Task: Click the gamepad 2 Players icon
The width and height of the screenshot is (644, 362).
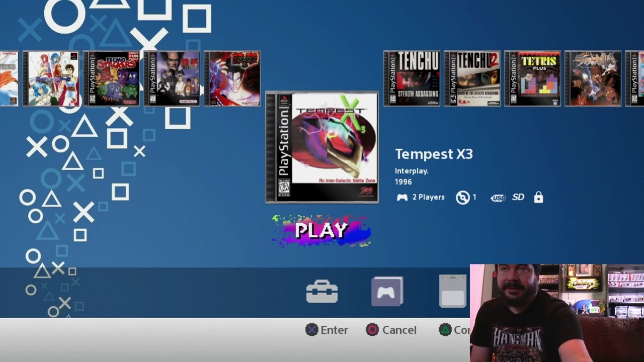Action: (402, 198)
